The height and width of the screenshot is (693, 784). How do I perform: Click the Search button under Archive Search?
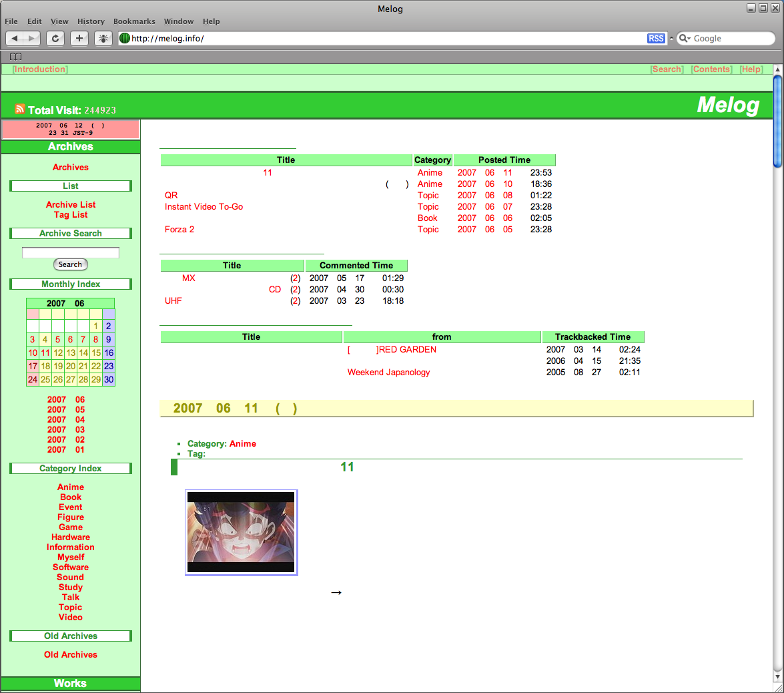71,264
